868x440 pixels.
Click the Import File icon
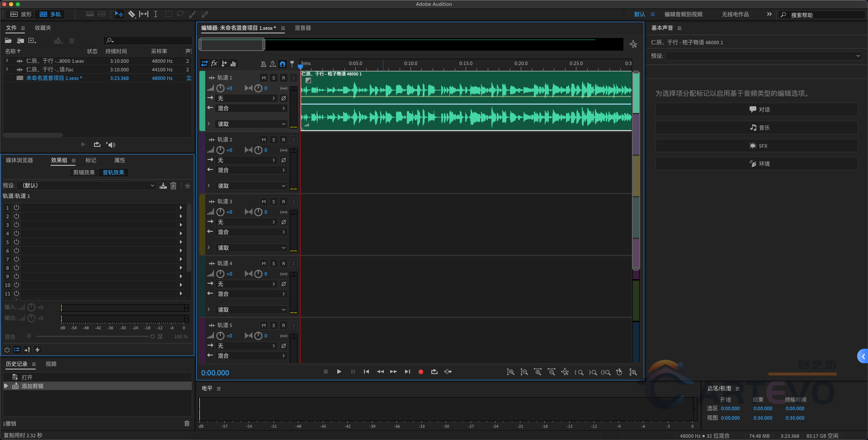(20, 41)
